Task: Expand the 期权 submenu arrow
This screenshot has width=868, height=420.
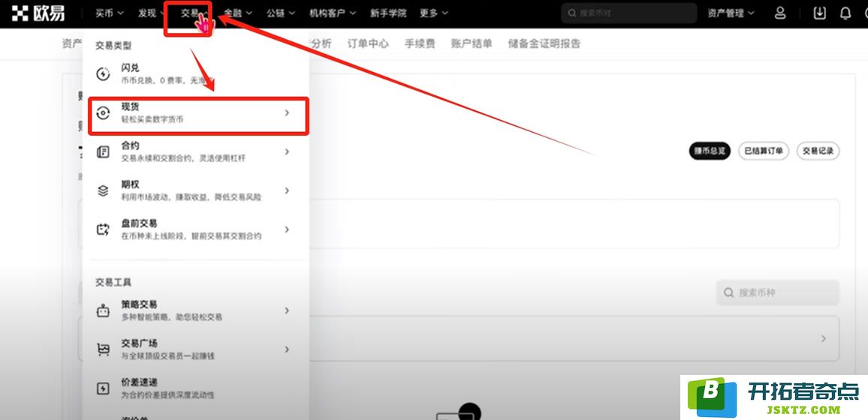Action: point(287,190)
